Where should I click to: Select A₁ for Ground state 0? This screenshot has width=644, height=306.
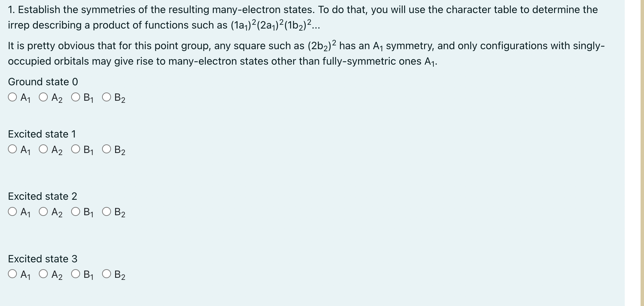tap(12, 97)
